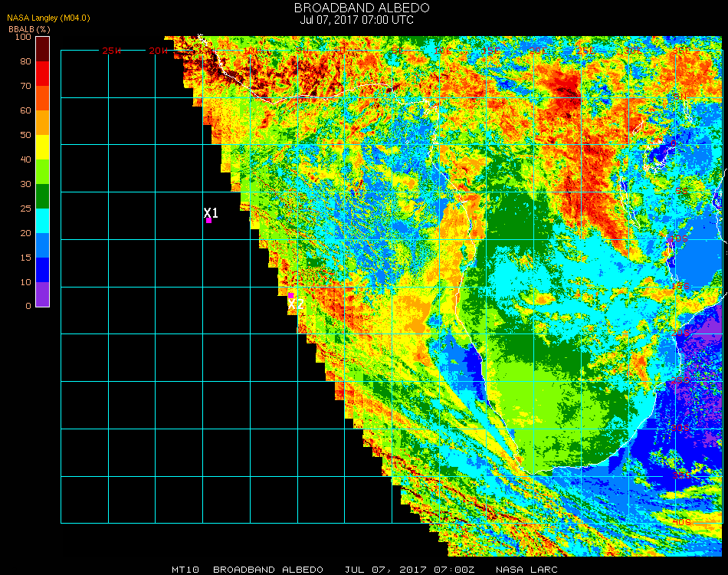Image resolution: width=728 pixels, height=575 pixels.
Task: Pick the orange-red 60-70 legend swatch
Action: 43,98
